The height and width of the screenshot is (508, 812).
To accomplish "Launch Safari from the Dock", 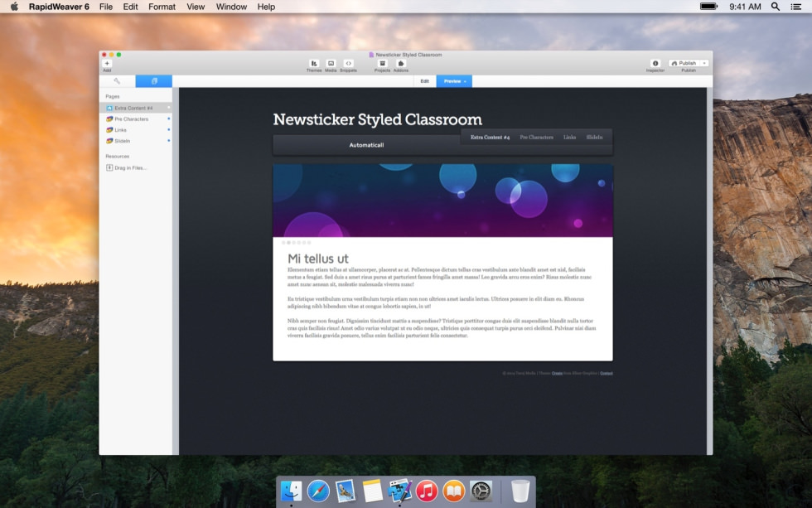I will pyautogui.click(x=318, y=491).
